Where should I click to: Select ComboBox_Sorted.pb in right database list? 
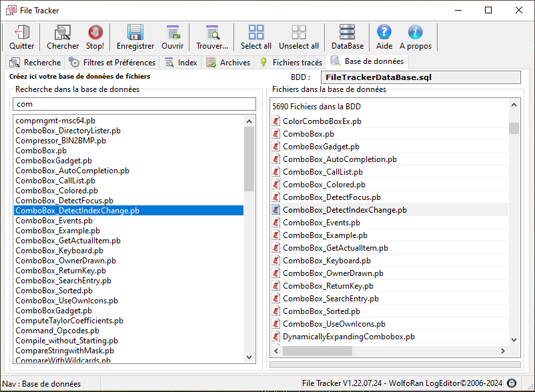(316, 311)
